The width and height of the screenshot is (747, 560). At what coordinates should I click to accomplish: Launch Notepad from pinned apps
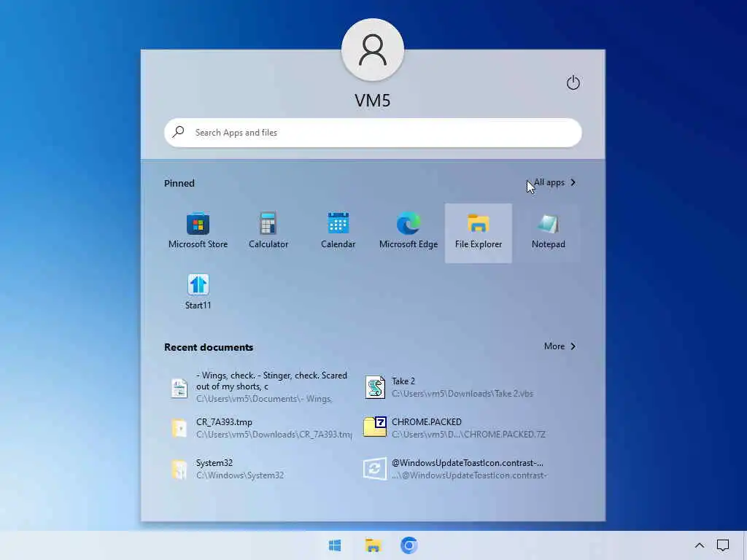[549, 233]
